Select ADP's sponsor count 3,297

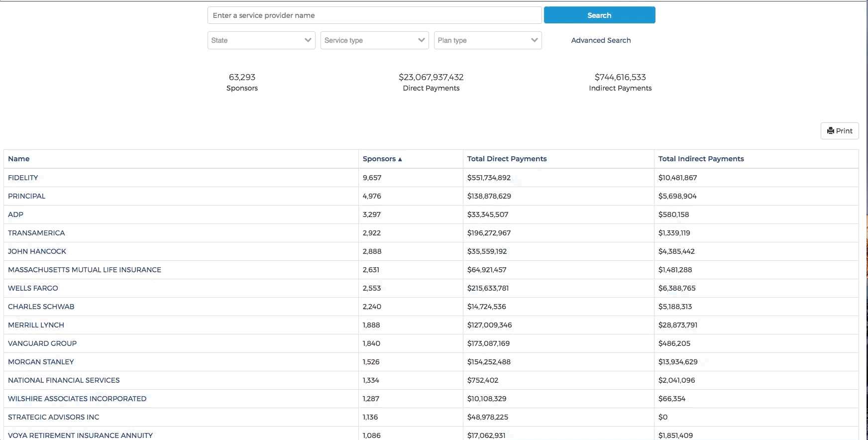pyautogui.click(x=372, y=215)
